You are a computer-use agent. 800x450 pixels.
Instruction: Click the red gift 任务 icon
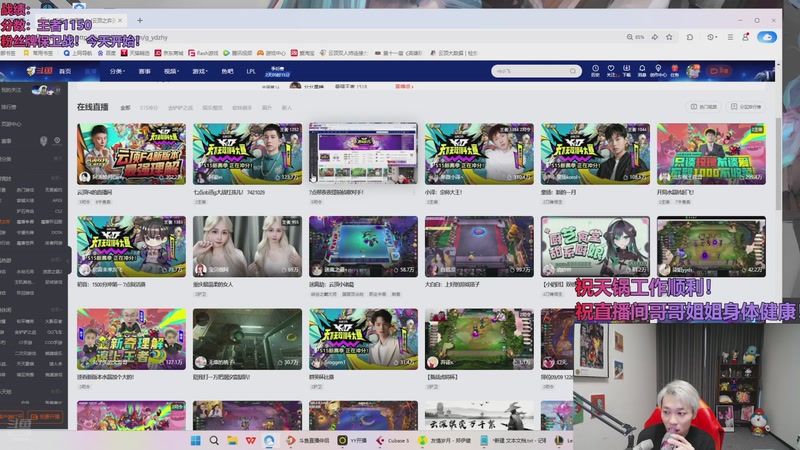pos(674,70)
